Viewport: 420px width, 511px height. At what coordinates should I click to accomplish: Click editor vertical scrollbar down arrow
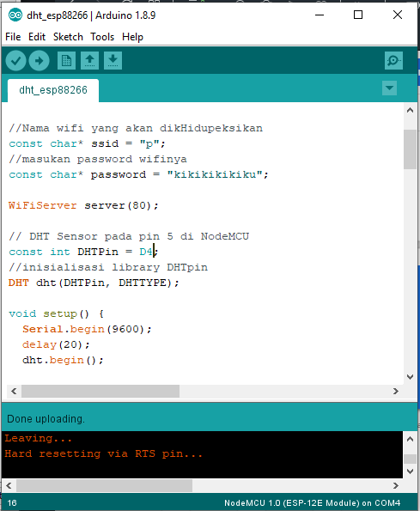click(411, 377)
